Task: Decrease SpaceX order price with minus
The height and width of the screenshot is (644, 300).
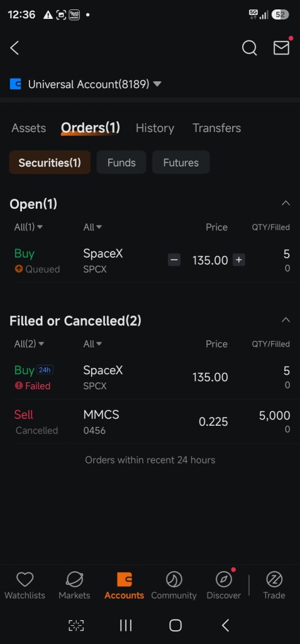Action: 174,260
